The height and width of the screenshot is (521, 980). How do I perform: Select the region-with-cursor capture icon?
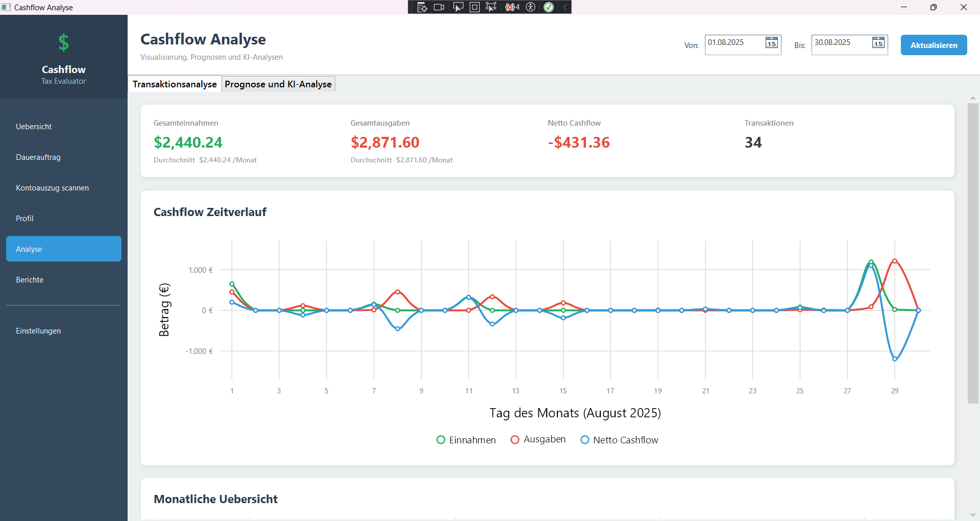[491, 7]
